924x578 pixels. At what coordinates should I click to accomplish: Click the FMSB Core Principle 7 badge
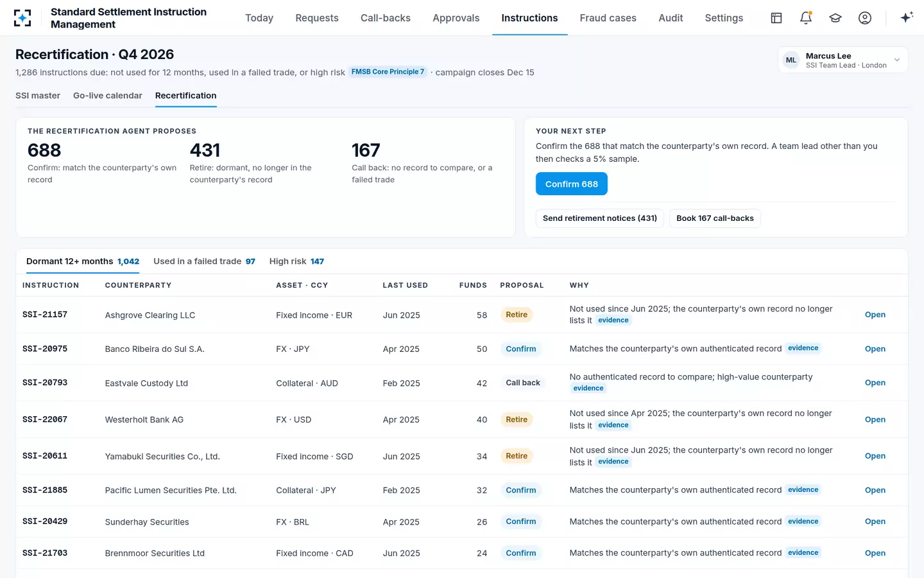[388, 72]
